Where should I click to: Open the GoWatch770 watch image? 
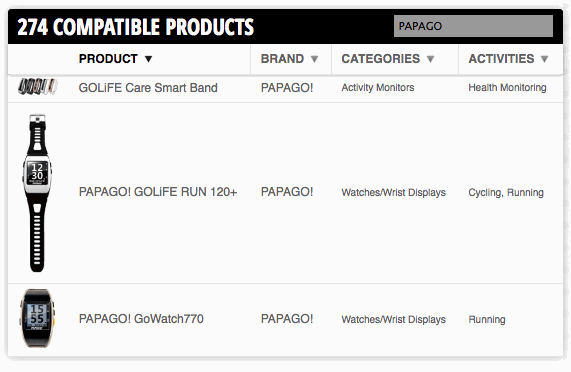click(38, 318)
